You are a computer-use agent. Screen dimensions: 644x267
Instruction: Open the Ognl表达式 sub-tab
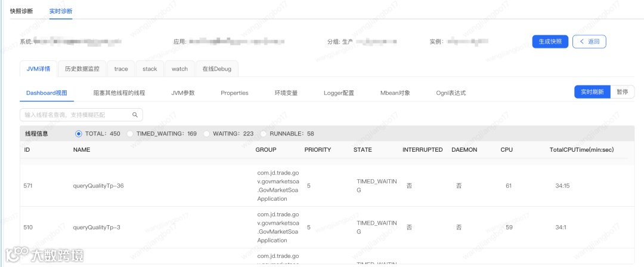coord(451,93)
